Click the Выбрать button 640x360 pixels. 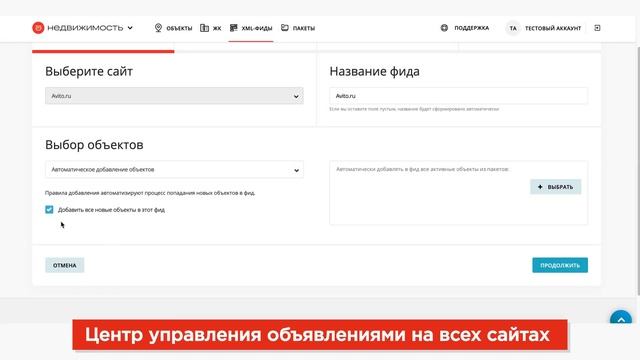pos(556,187)
